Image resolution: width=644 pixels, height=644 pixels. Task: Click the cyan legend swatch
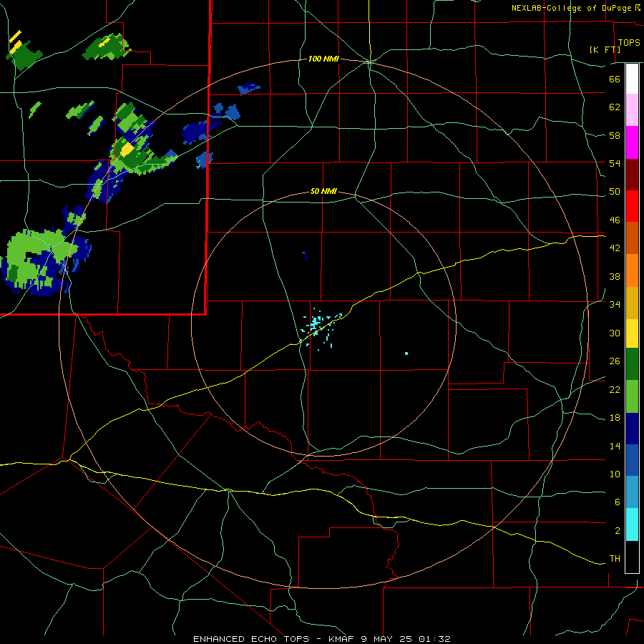click(x=632, y=525)
